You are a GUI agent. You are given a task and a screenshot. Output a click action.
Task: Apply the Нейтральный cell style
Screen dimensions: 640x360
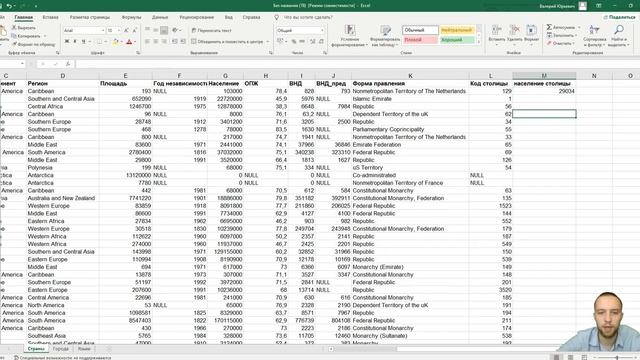tap(457, 30)
